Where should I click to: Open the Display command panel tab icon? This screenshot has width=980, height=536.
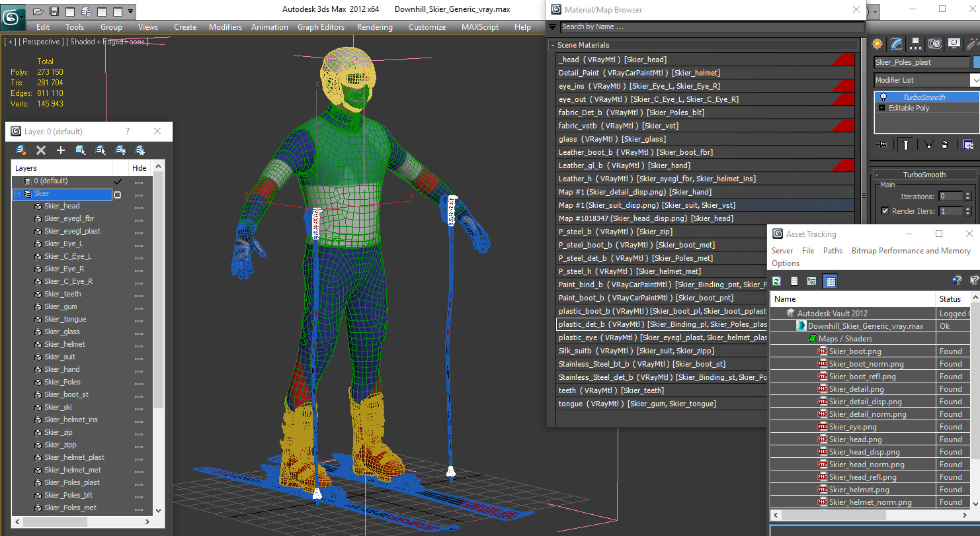pos(954,44)
